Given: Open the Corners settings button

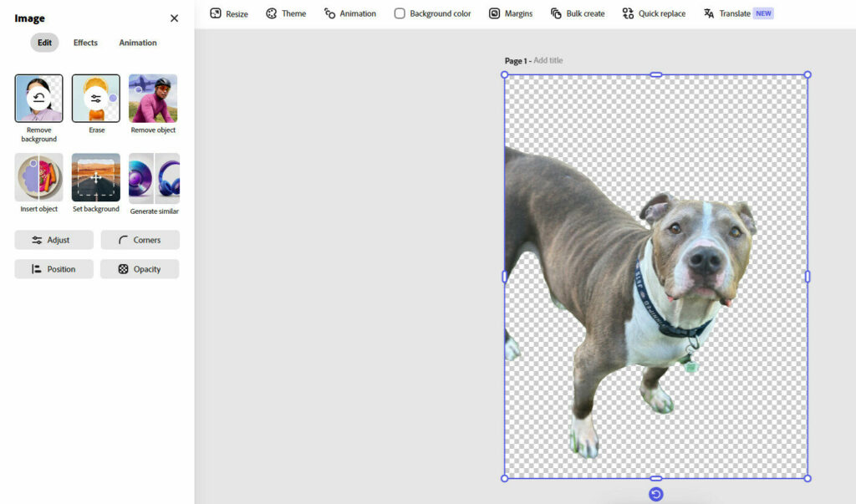Looking at the screenshot, I should coord(140,240).
